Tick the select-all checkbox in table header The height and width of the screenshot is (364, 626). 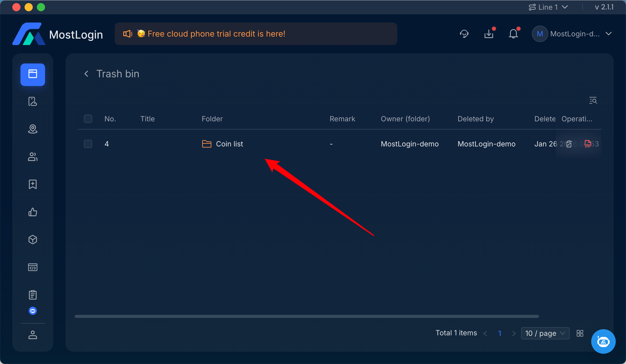click(x=88, y=119)
